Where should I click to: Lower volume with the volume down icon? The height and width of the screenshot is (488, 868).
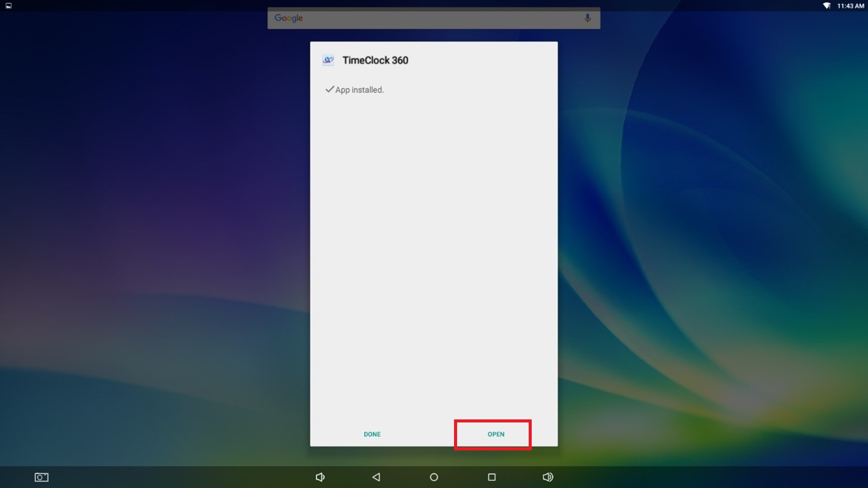tap(320, 477)
